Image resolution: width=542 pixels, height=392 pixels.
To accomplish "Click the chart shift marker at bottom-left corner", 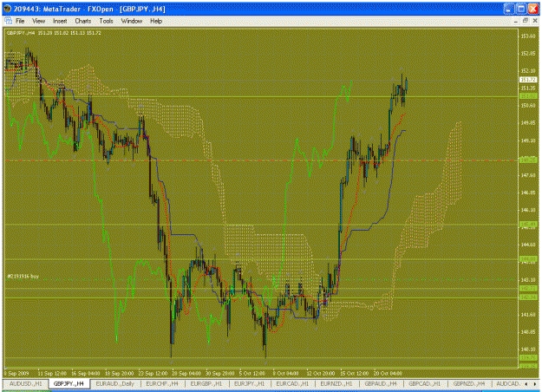I will pyautogui.click(x=6, y=368).
